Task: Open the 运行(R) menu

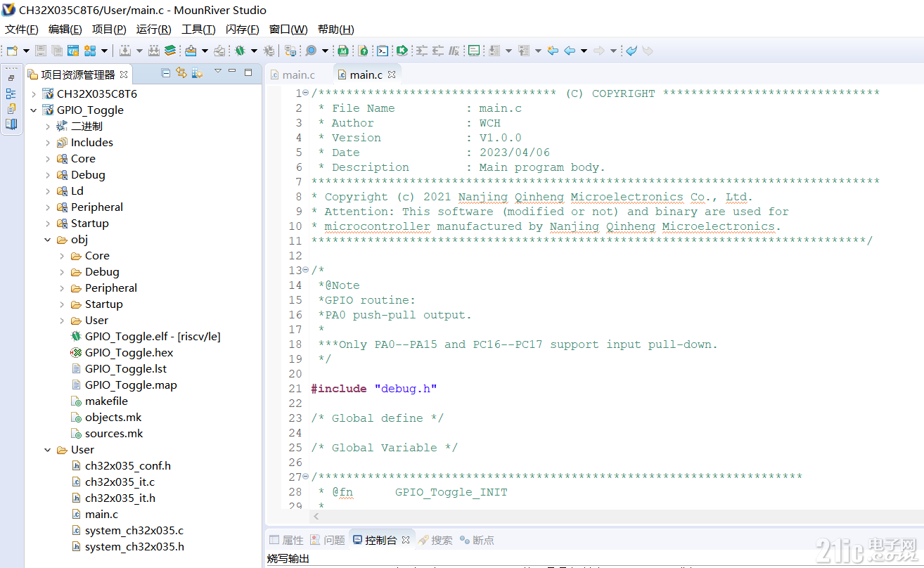Action: point(153,30)
